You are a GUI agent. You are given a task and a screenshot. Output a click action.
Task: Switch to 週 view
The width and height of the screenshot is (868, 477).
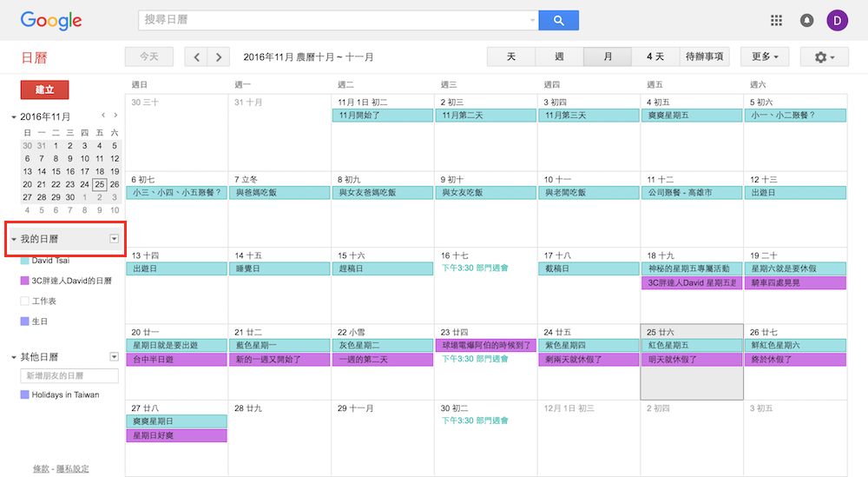(559, 57)
